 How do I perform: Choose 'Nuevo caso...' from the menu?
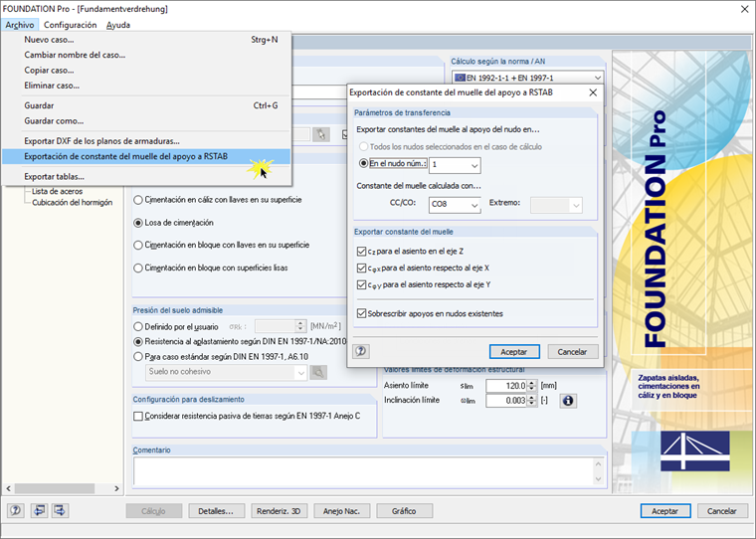tap(146, 40)
